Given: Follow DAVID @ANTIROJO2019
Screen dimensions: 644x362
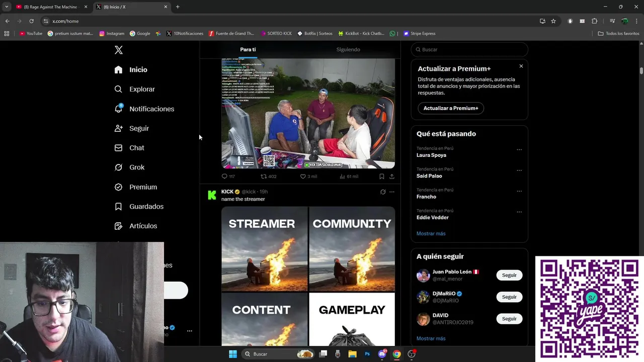Looking at the screenshot, I should tap(509, 318).
